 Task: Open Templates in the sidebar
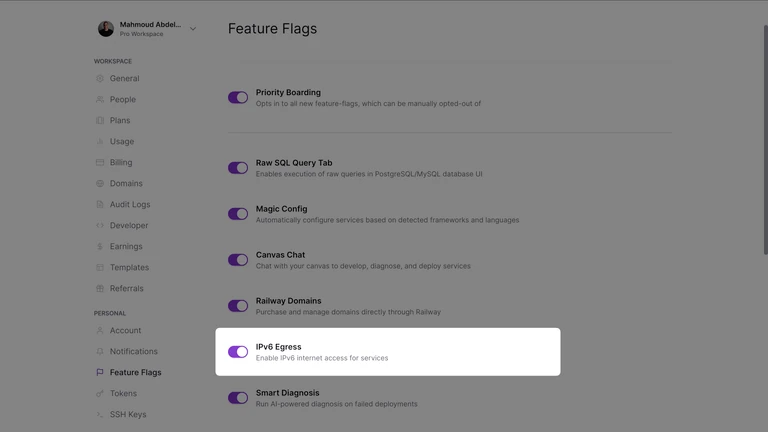tap(129, 267)
